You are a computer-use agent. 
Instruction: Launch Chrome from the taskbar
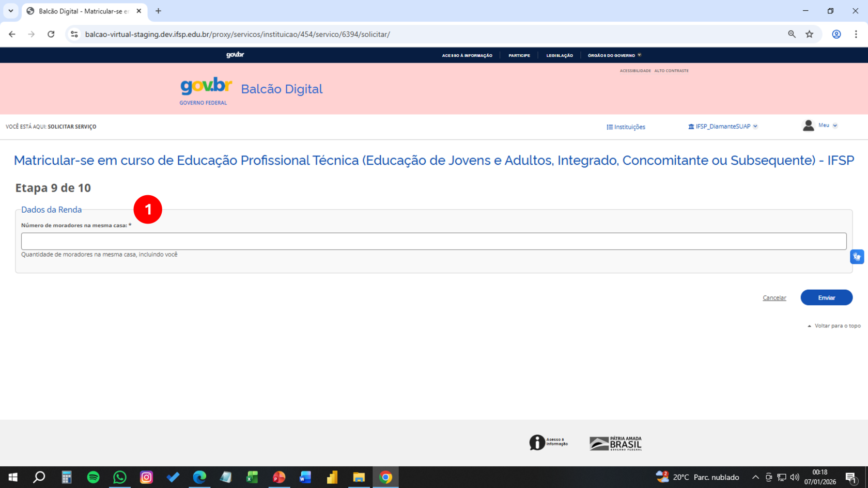point(384,477)
